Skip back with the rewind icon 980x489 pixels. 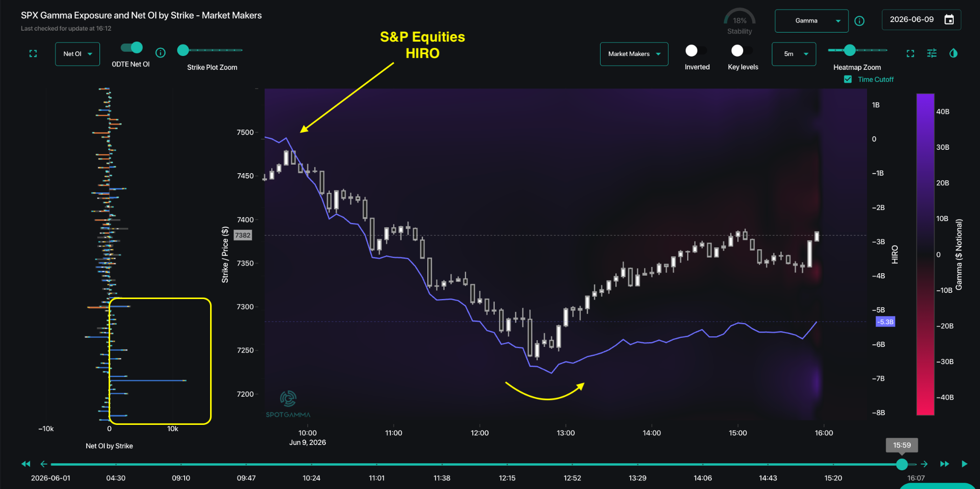pos(26,464)
